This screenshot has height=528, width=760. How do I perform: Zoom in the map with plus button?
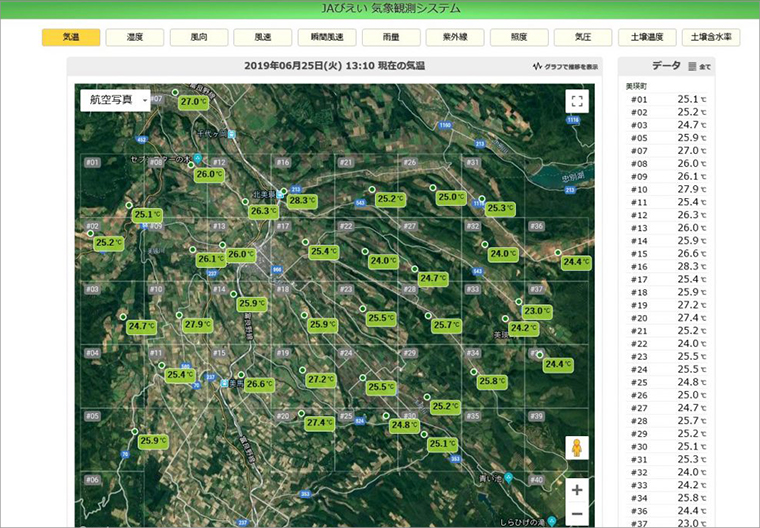(577, 490)
